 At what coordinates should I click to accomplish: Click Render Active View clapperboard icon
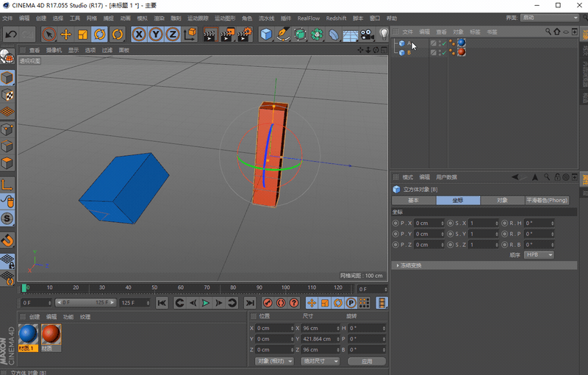(210, 35)
